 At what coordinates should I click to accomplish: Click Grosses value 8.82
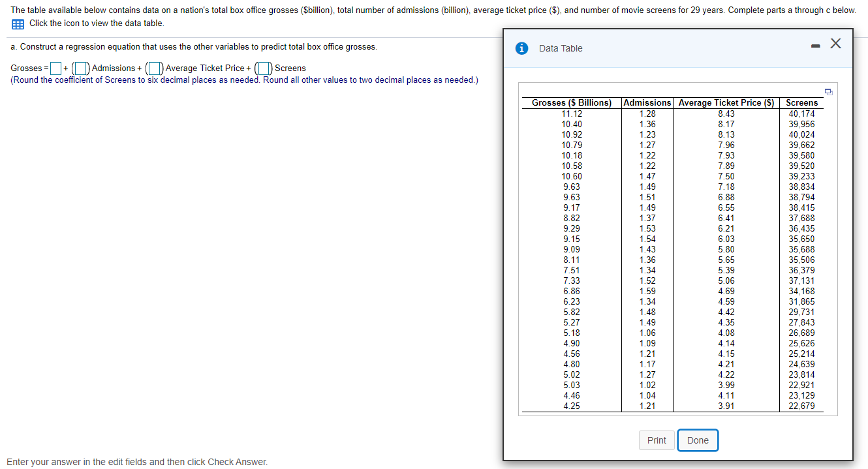pos(572,218)
